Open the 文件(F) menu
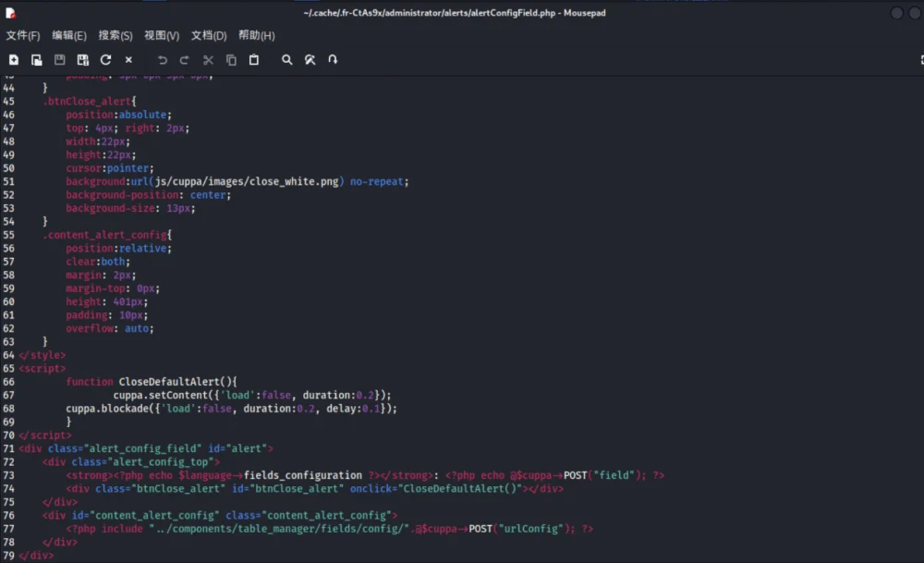Image resolution: width=924 pixels, height=563 pixels. (x=23, y=35)
